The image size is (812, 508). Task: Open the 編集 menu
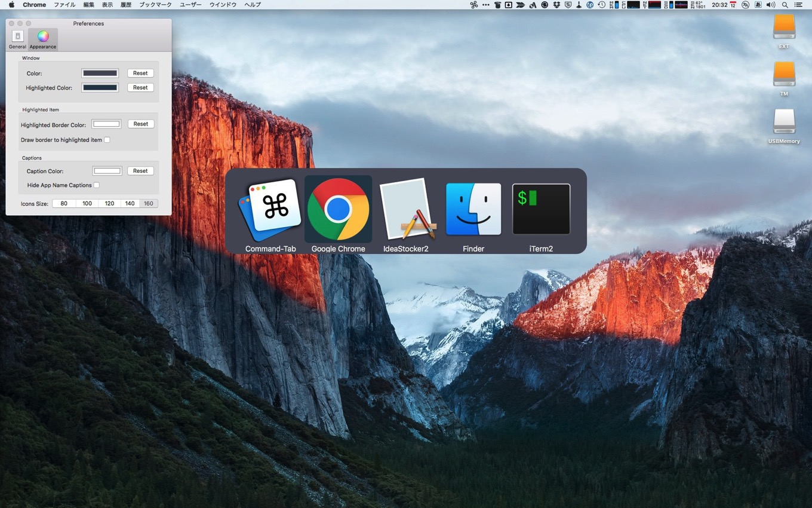pyautogui.click(x=89, y=5)
